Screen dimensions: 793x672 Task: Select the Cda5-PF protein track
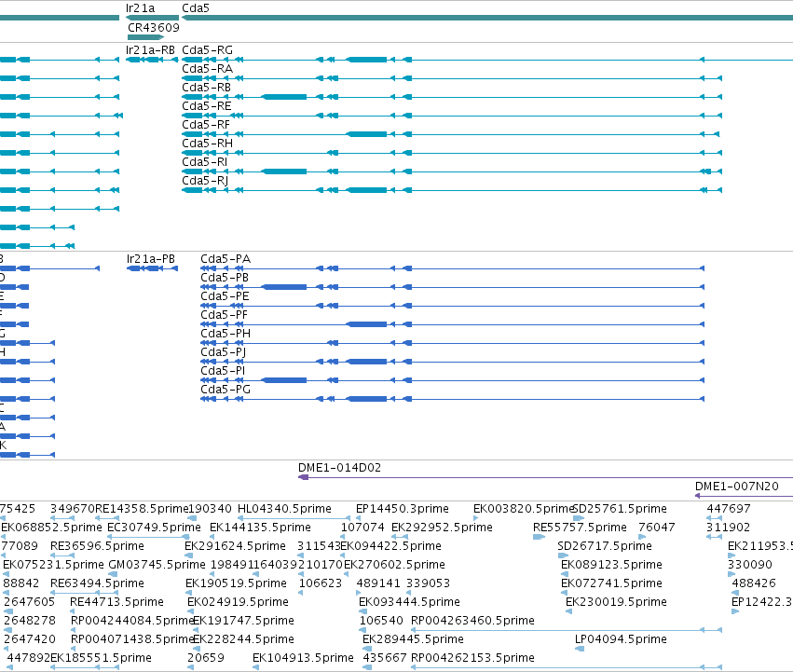[452, 324]
